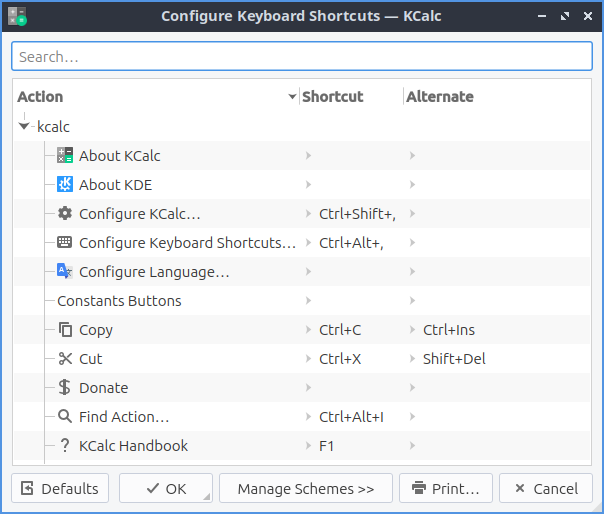Click the About KDE logo icon
604x514 pixels.
click(65, 185)
